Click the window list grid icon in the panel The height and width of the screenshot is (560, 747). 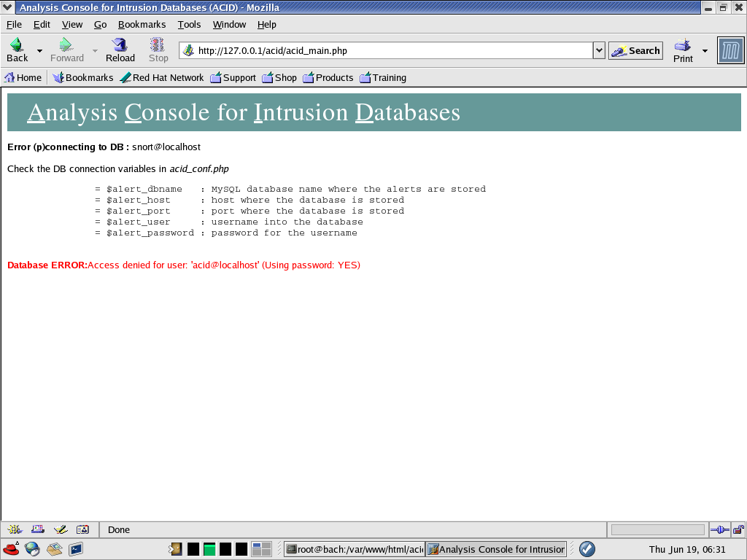pyautogui.click(x=262, y=549)
